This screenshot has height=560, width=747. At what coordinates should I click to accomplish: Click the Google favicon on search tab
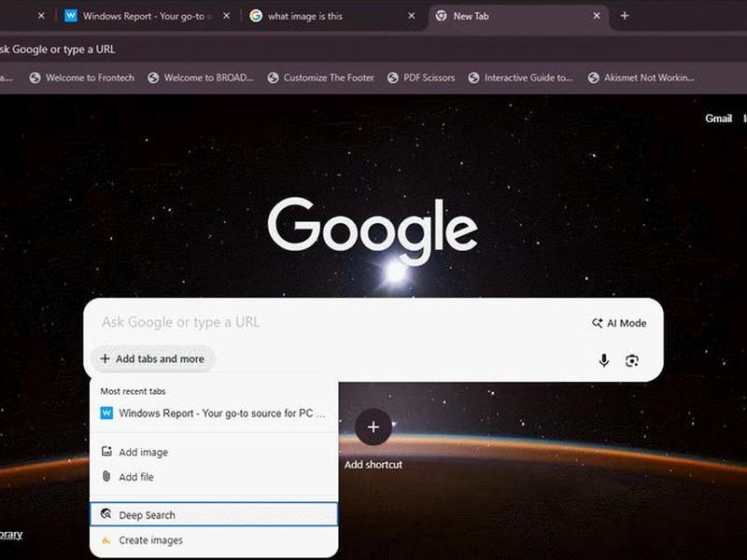coord(256,16)
